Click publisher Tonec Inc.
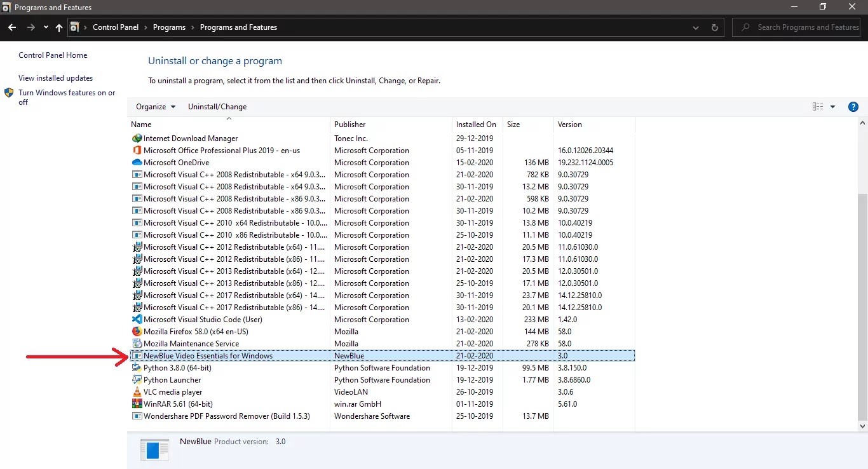The width and height of the screenshot is (868, 469). coord(351,139)
